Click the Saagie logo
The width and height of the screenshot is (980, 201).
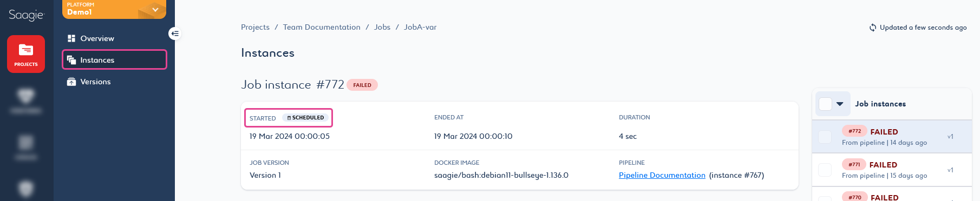tap(26, 15)
